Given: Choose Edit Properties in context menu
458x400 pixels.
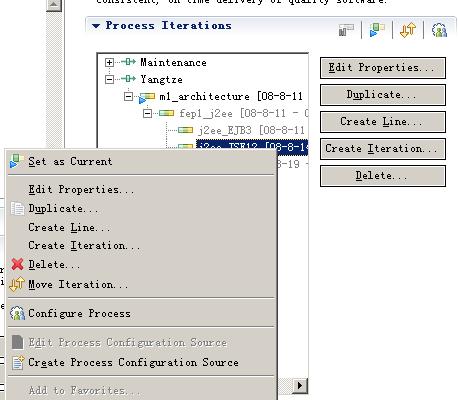Looking at the screenshot, I should pos(141,190).
